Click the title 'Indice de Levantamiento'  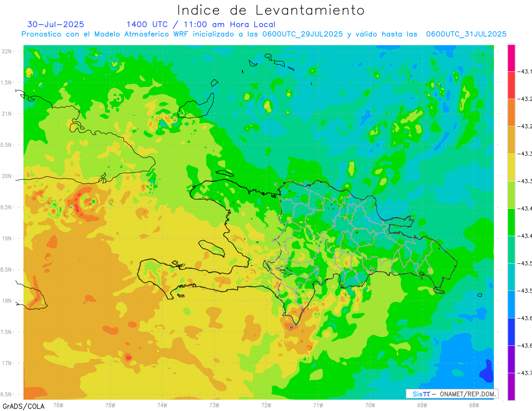[271, 10]
